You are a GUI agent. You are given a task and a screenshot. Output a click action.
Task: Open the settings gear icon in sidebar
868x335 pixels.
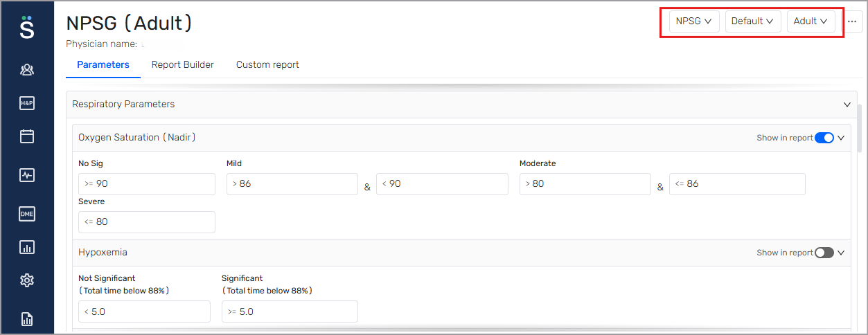27,280
